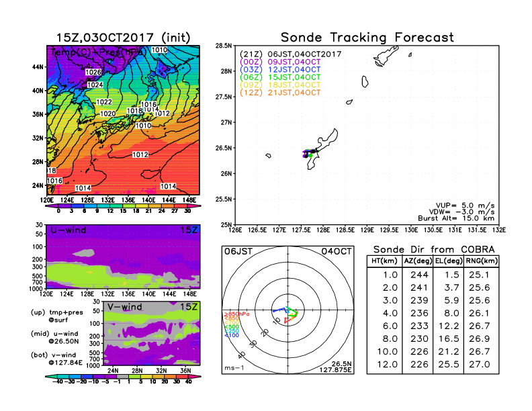This screenshot has width=532, height=411.
Task: Click azimuth value '244' in the table
Action: tap(419, 275)
